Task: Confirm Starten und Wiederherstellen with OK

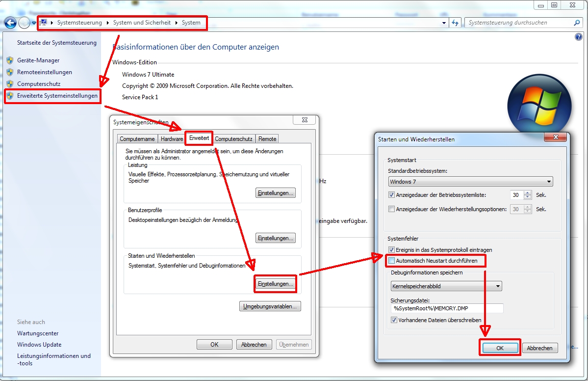Action: 500,348
